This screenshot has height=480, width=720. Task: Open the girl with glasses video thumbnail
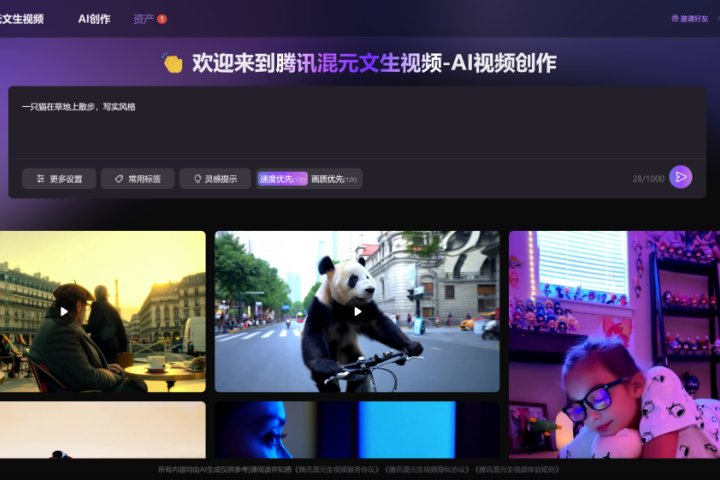coord(614,344)
